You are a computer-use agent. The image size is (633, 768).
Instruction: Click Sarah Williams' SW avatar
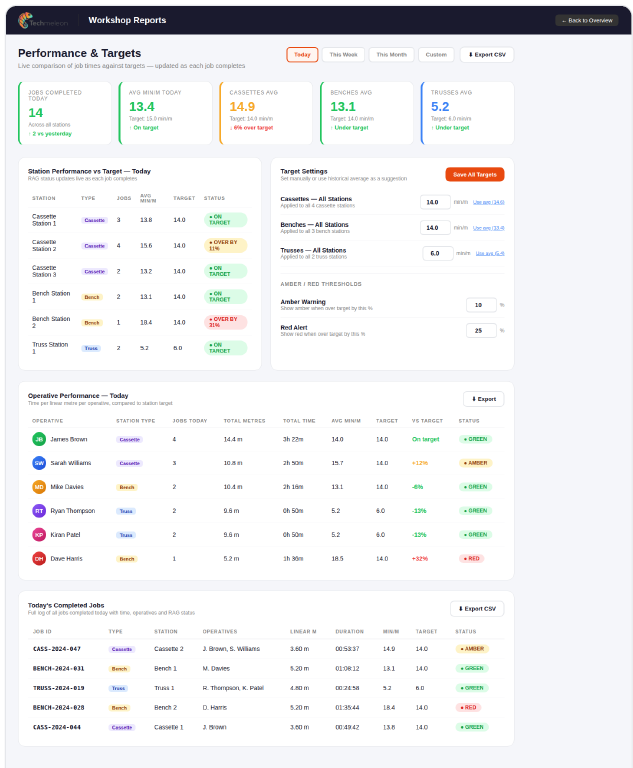[x=39, y=463]
